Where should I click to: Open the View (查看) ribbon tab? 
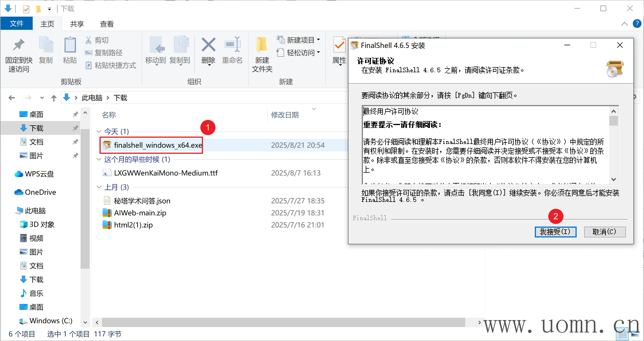point(107,24)
